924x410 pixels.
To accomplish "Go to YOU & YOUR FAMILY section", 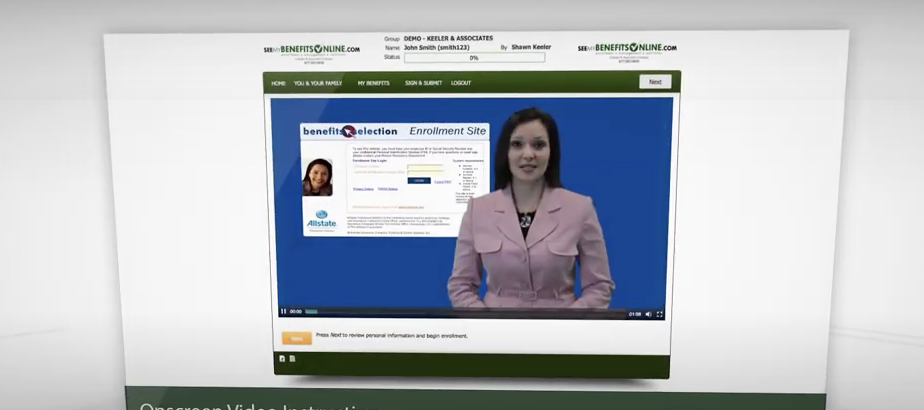I will (318, 83).
